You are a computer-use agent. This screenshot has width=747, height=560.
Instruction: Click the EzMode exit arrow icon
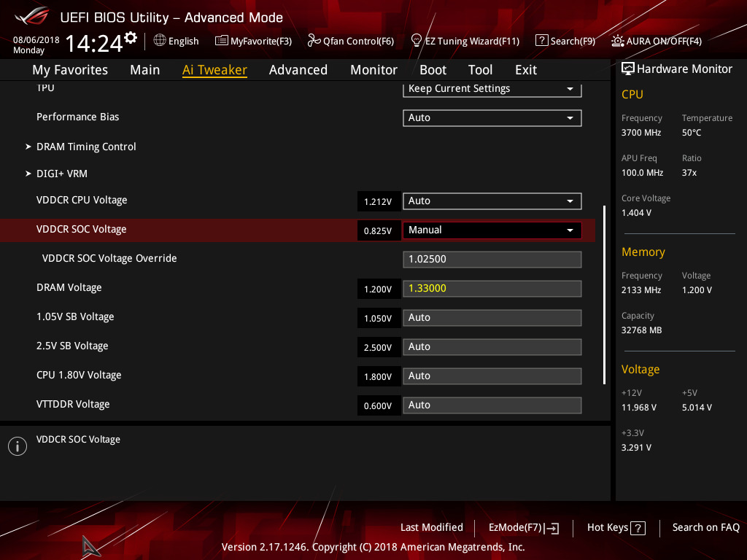[x=553, y=528]
